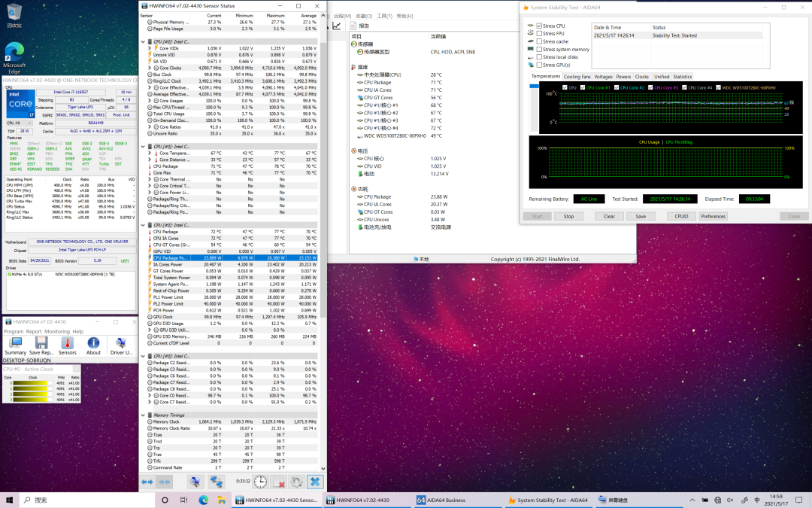Viewport: 812px width, 508px height.
Task: Click the reset clock icon in sensor toolbar
Action: tap(260, 482)
